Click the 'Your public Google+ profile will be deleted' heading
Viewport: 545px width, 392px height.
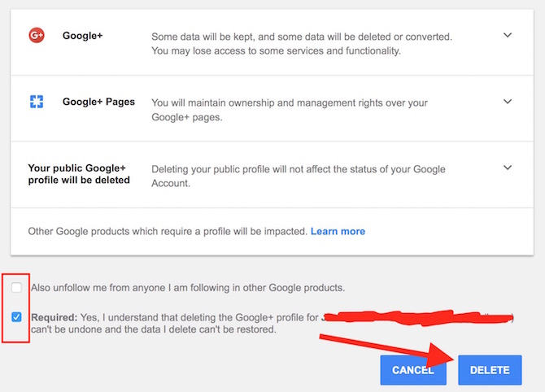coord(79,174)
